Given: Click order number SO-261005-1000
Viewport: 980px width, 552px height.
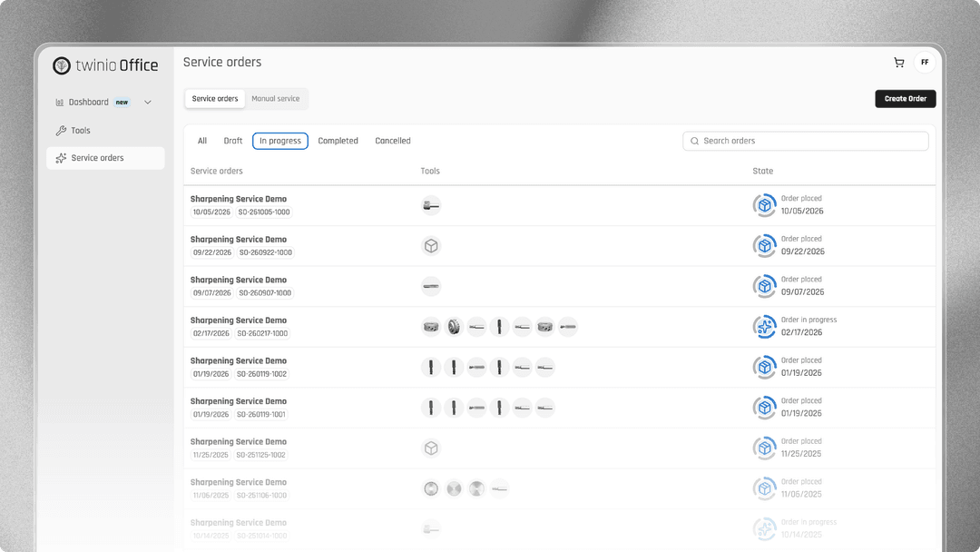Looking at the screenshot, I should (x=264, y=212).
